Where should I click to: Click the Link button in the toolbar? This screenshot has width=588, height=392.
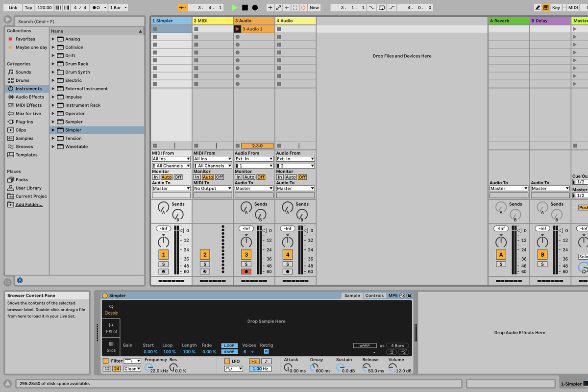click(12, 7)
